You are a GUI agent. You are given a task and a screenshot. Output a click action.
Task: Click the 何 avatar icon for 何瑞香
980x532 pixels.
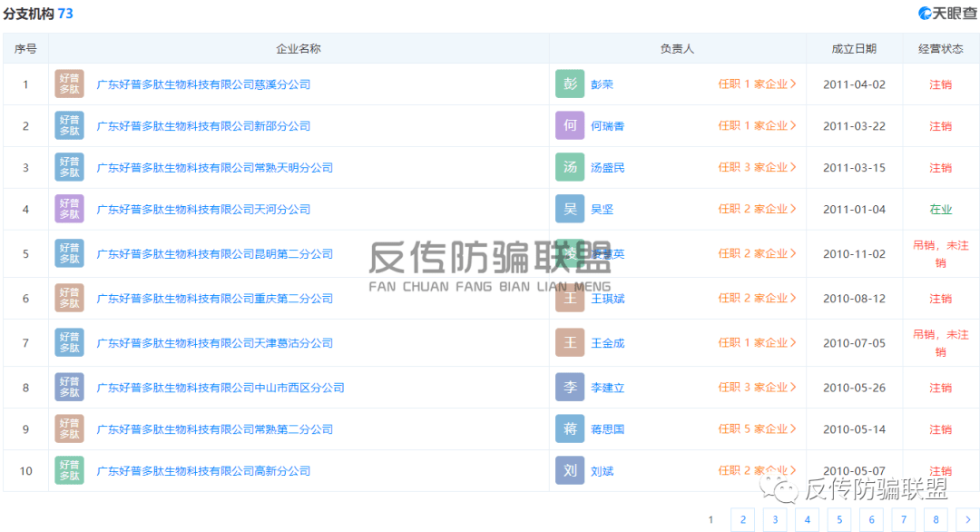click(x=570, y=126)
